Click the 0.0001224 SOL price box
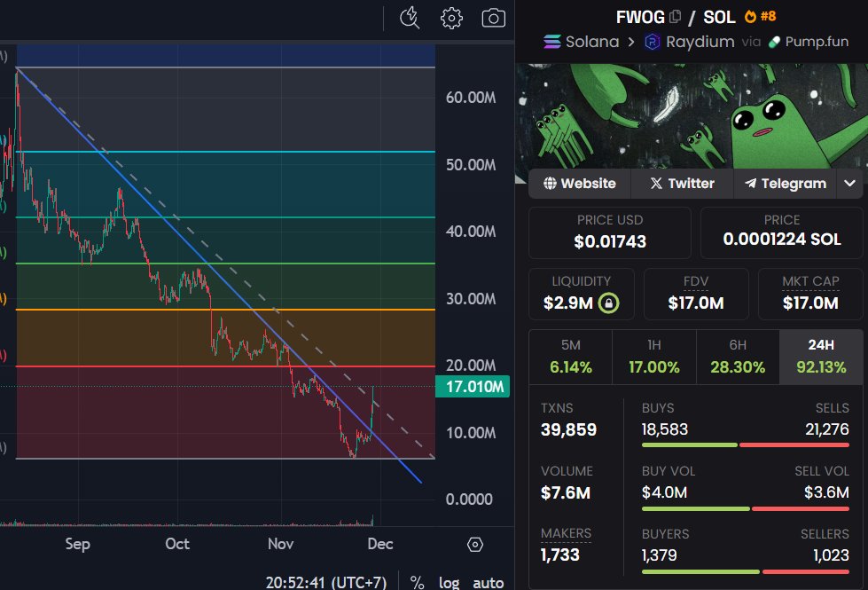Screen dimensions: 868x590 [x=782, y=232]
